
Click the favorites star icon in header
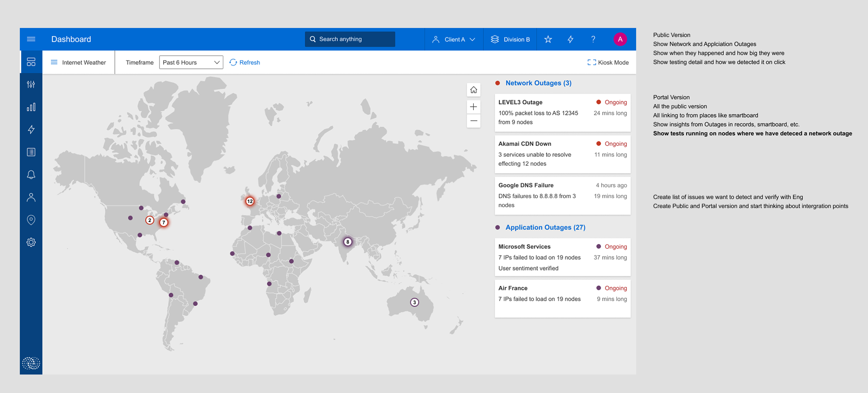coord(548,39)
